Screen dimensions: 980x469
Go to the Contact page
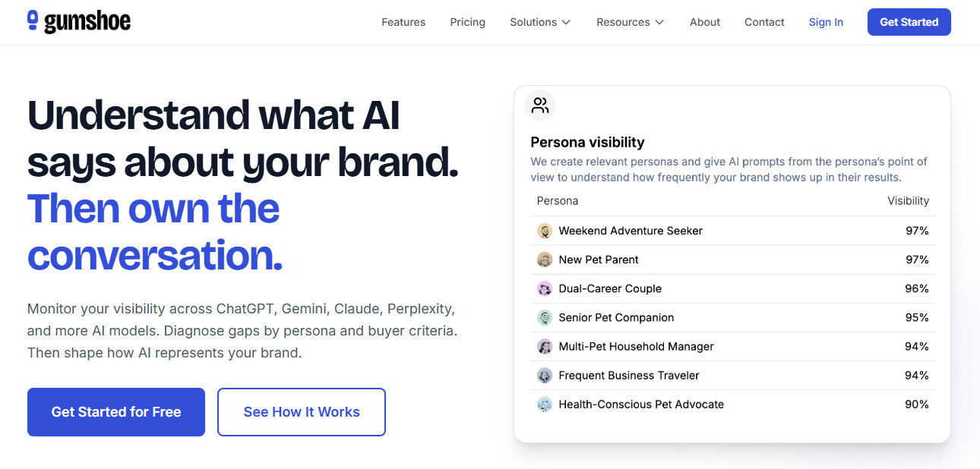(x=764, y=22)
